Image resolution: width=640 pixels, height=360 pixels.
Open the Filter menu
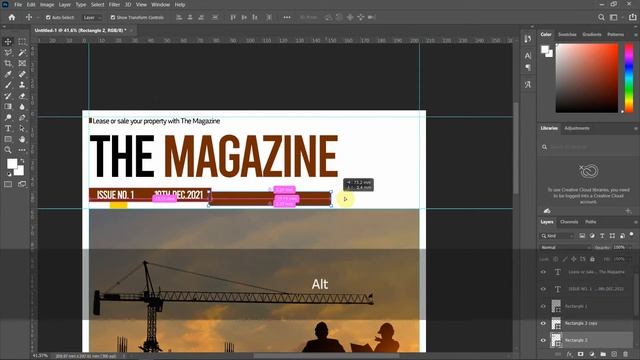pos(114,4)
